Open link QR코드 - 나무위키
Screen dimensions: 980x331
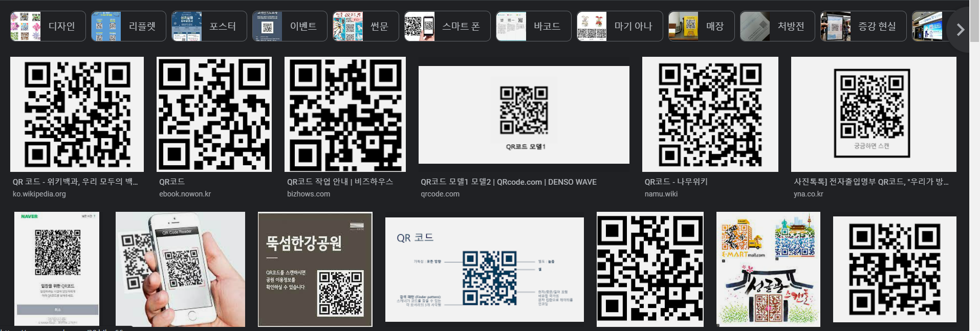(x=676, y=182)
